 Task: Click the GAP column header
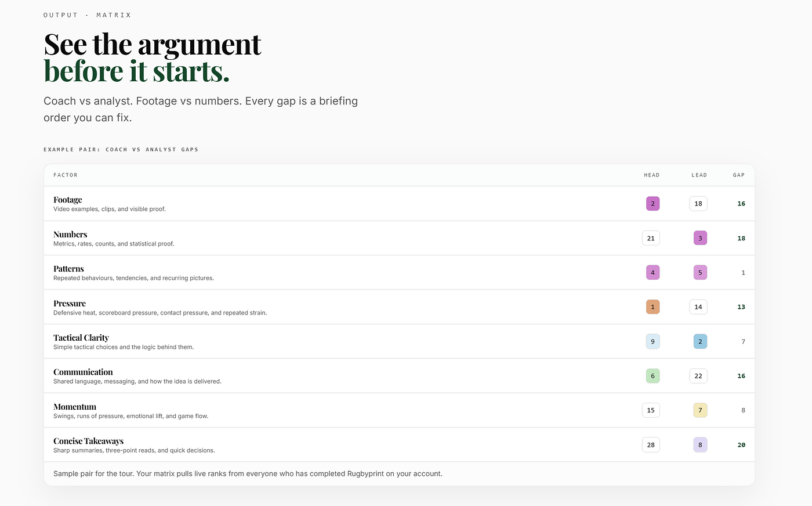pyautogui.click(x=739, y=175)
